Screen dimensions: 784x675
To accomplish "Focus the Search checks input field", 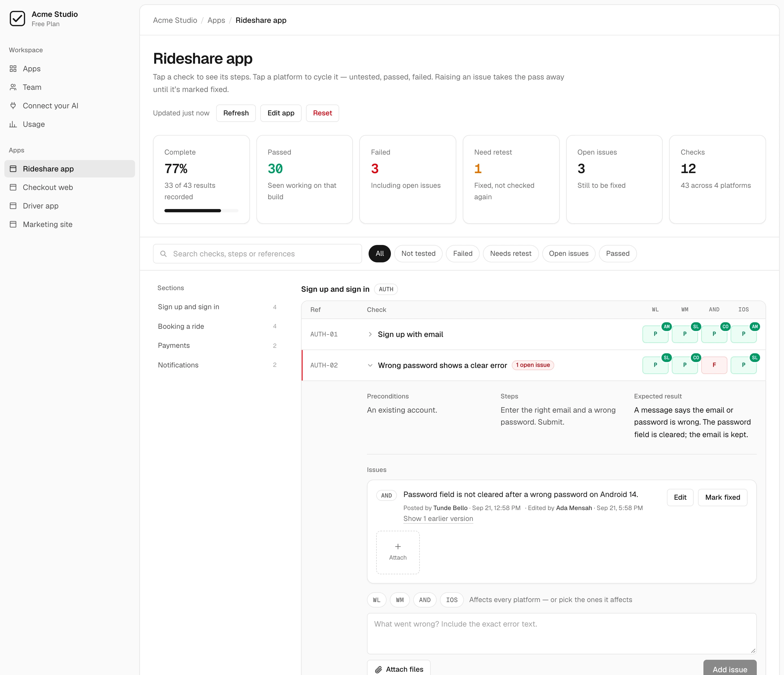I will pyautogui.click(x=257, y=253).
